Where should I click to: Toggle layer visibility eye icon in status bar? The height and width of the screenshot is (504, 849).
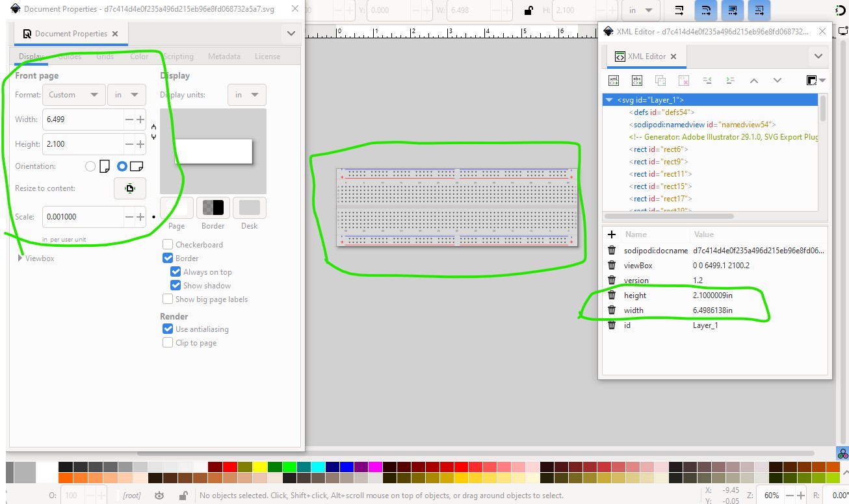click(x=159, y=496)
